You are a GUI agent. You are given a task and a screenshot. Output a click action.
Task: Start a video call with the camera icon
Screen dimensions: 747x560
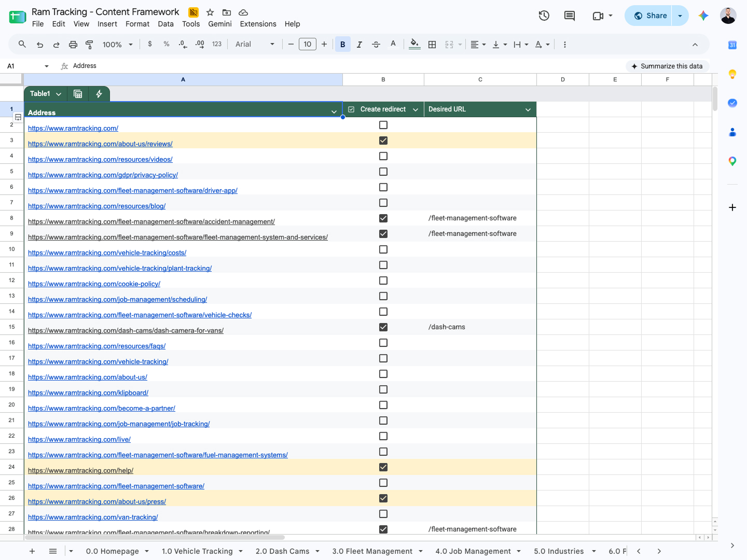pos(598,16)
